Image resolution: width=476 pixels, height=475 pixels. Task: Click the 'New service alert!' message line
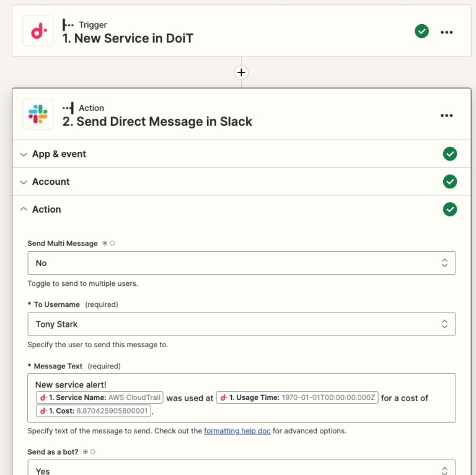tap(71, 385)
